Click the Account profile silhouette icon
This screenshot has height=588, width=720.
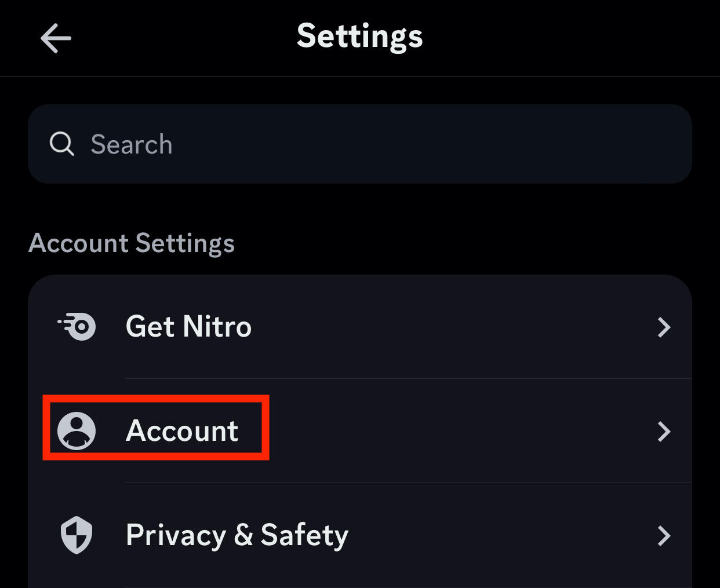point(77,431)
